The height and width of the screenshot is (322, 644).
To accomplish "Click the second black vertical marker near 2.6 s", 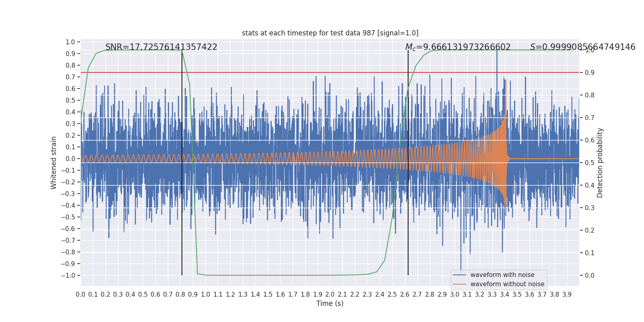I will click(408, 163).
